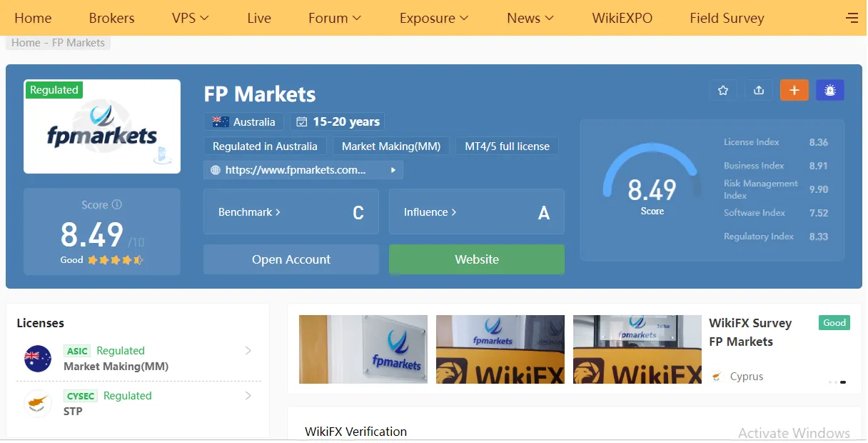Image resolution: width=868 pixels, height=443 pixels.
Task: Click the share upload icon
Action: 759,90
